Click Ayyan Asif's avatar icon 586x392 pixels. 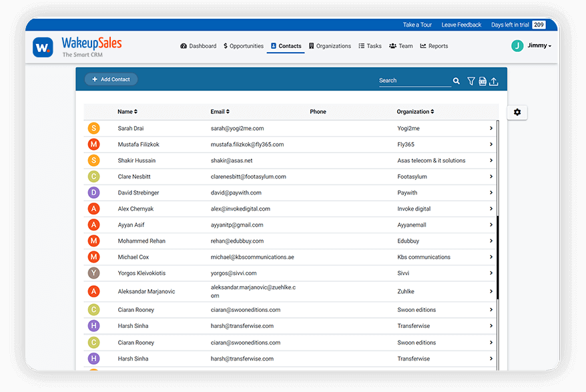point(94,225)
